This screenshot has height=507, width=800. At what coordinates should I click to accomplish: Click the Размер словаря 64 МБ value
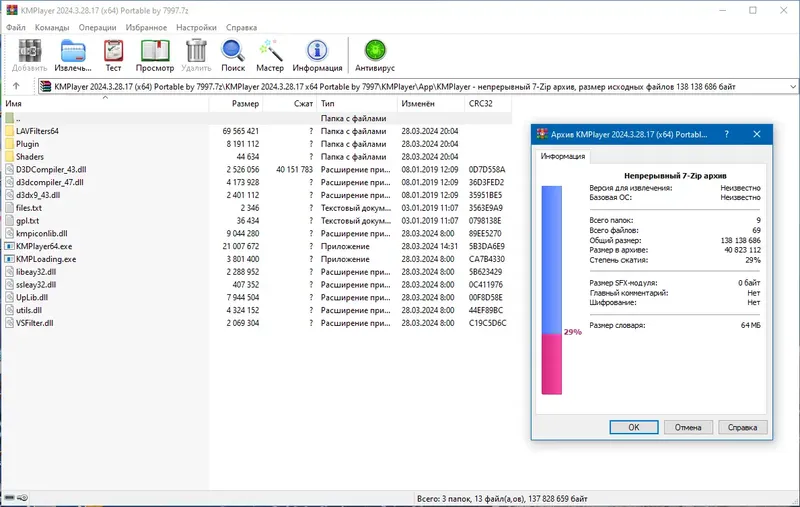pyautogui.click(x=751, y=325)
